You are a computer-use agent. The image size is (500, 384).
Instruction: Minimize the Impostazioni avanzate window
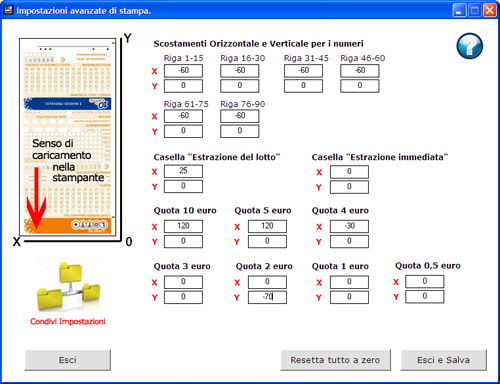(x=459, y=10)
